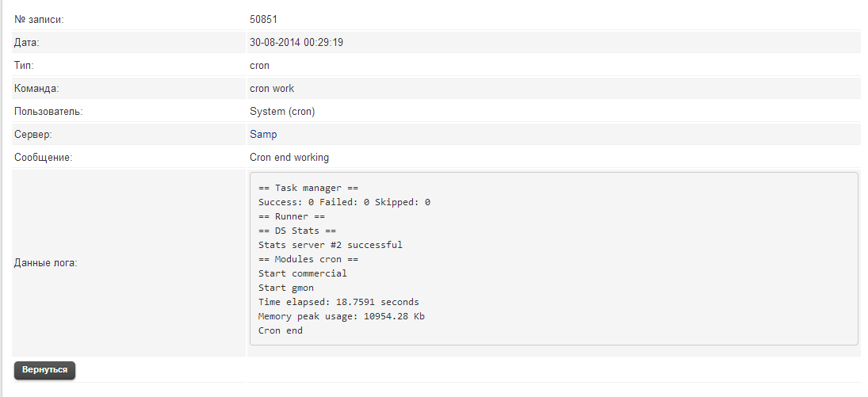Image resolution: width=868 pixels, height=397 pixels.
Task: Click the "Stats server #2 successful" line
Action: [x=331, y=245]
